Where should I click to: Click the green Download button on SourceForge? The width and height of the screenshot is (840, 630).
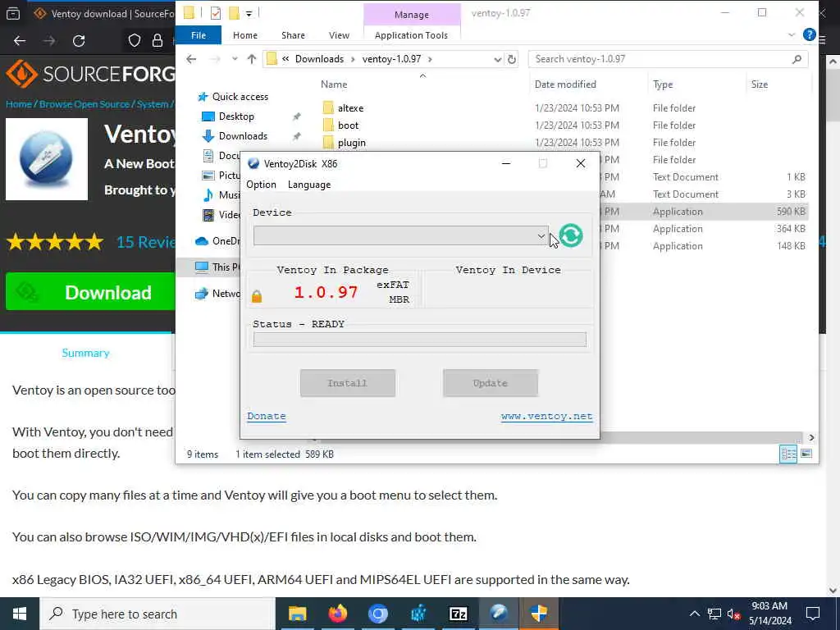[90, 292]
